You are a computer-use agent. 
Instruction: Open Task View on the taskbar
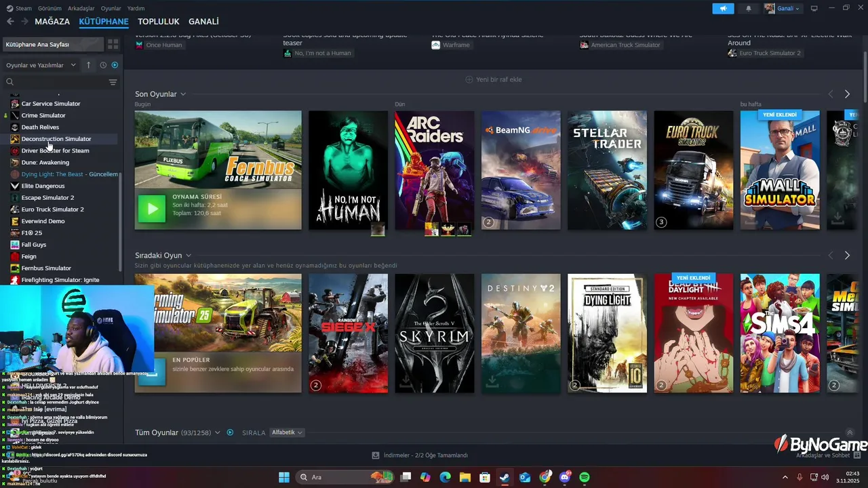coord(406,477)
